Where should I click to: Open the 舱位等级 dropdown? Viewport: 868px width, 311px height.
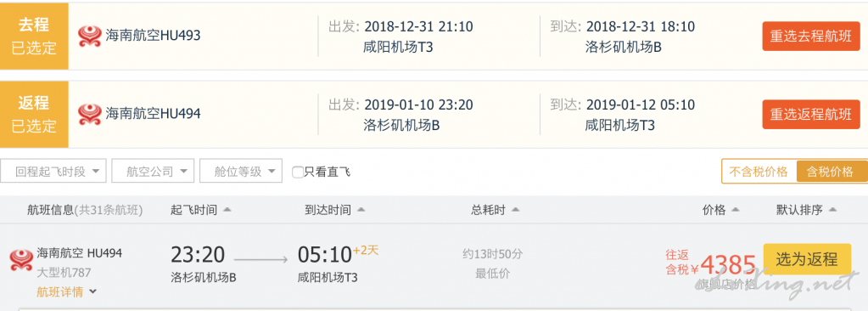coord(241,172)
